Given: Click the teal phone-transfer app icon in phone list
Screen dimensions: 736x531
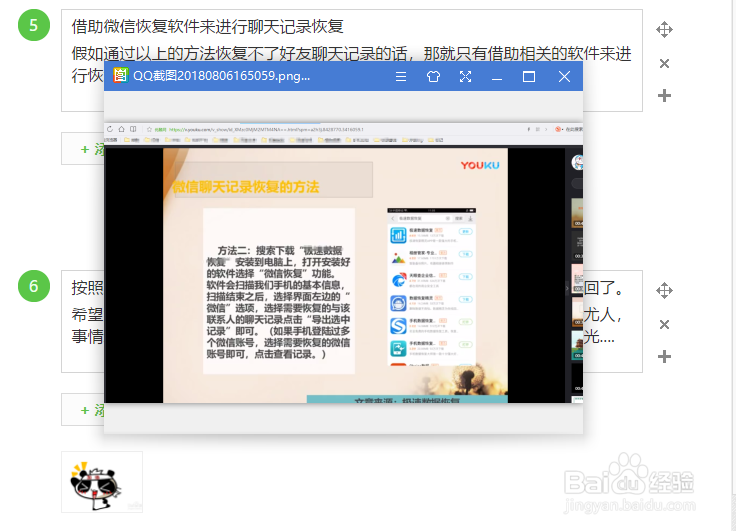Looking at the screenshot, I should click(x=398, y=348).
